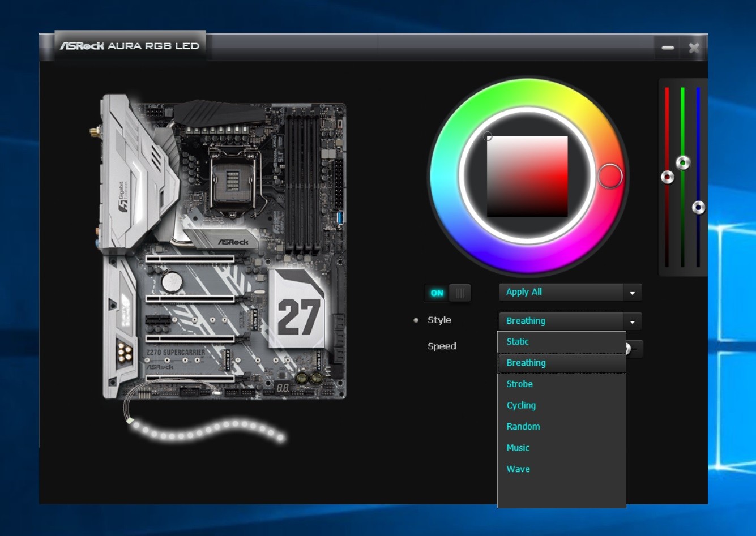This screenshot has height=536, width=756.
Task: Minimize the AURA RGB LED window
Action: tap(668, 48)
